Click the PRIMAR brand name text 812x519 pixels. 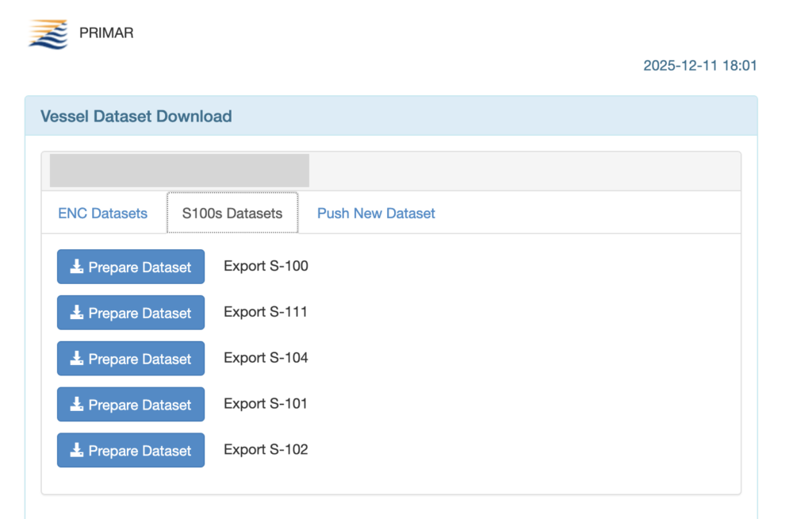(x=106, y=33)
